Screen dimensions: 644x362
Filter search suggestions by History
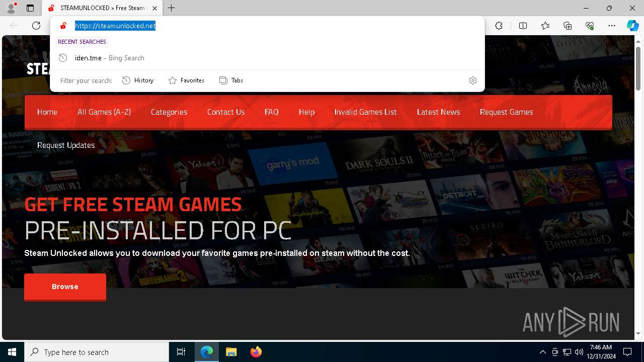[138, 80]
